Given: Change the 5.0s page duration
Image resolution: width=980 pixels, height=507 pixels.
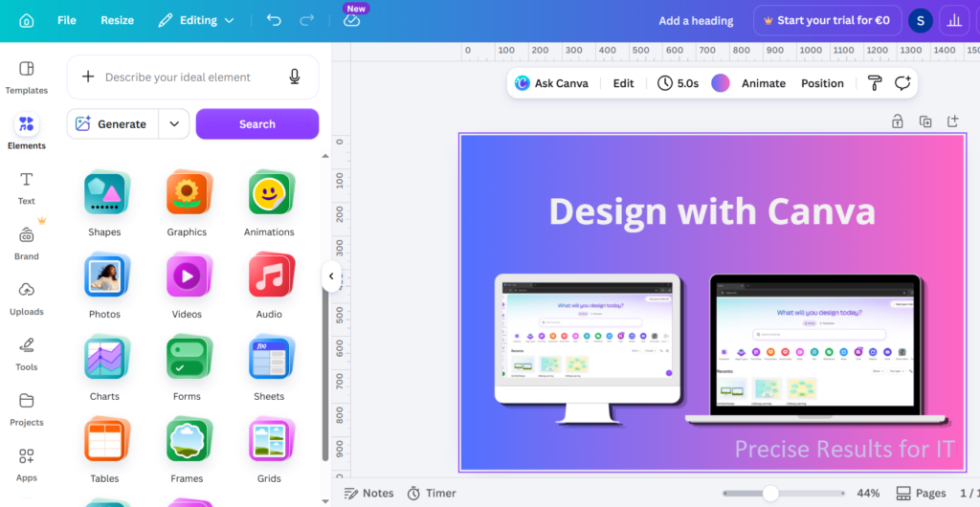Looking at the screenshot, I should (x=679, y=83).
